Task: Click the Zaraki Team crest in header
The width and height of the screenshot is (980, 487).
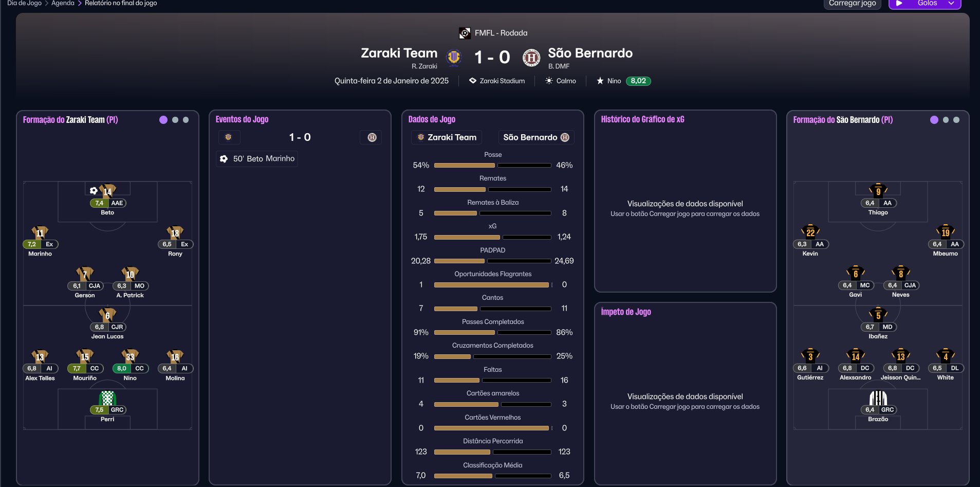Action: click(454, 57)
